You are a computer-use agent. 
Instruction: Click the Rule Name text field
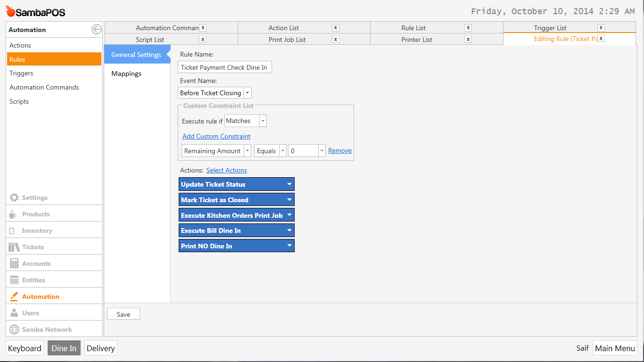point(225,67)
